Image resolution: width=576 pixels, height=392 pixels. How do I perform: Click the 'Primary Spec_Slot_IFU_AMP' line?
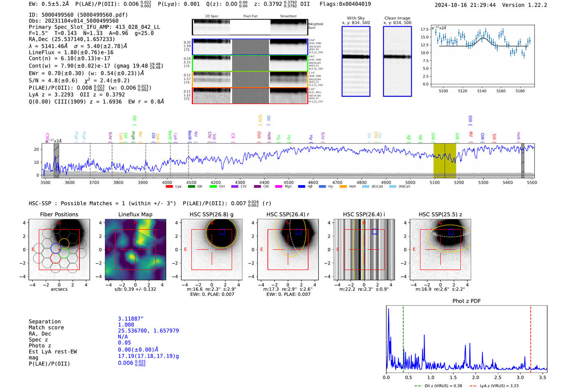[94, 27]
